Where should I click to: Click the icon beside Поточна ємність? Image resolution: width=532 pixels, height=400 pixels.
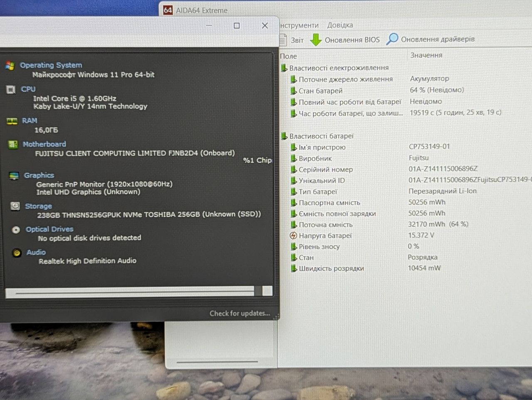294,225
